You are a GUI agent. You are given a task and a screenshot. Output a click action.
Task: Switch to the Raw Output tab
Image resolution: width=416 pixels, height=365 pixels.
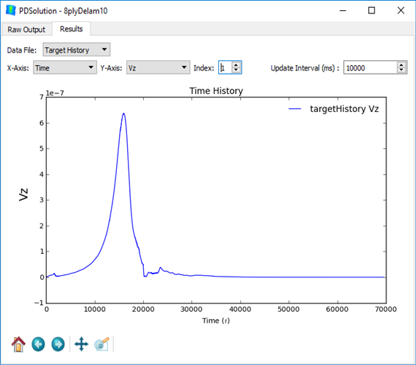tap(26, 29)
